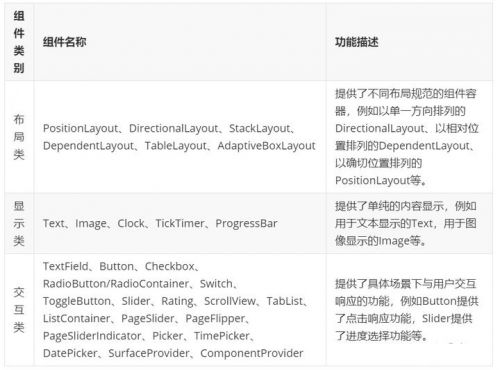Click the ComponentProvider component name

(252, 353)
